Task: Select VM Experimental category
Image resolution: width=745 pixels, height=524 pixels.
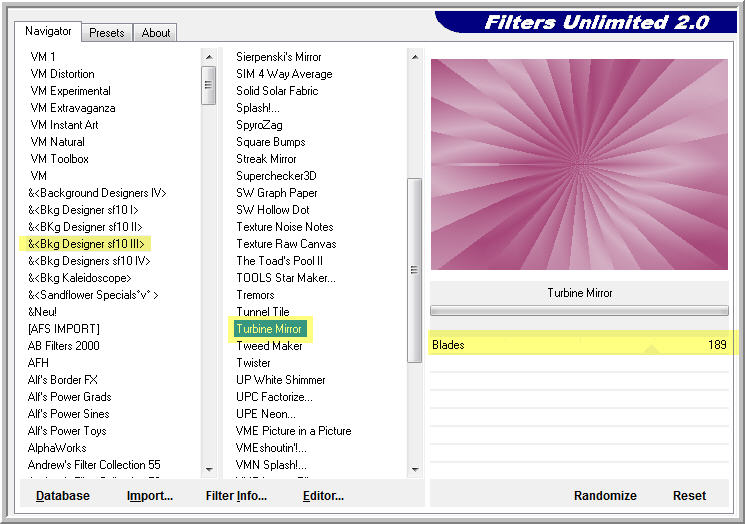Action: [x=70, y=91]
